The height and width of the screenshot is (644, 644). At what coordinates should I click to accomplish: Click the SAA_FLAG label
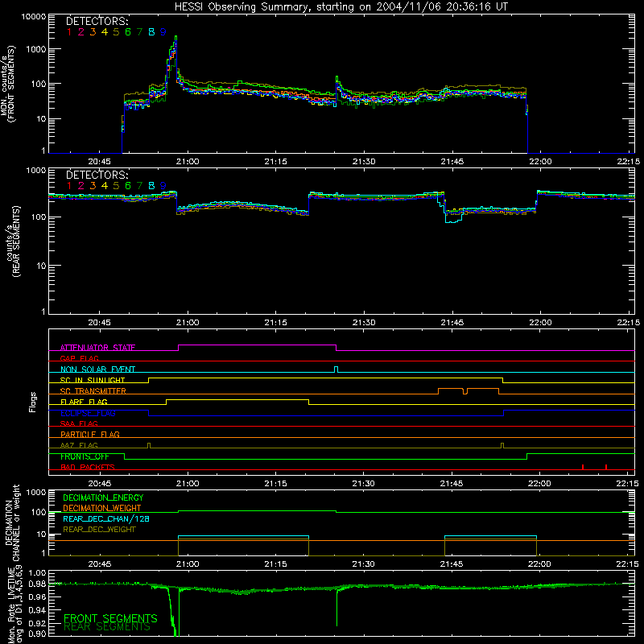coord(79,423)
